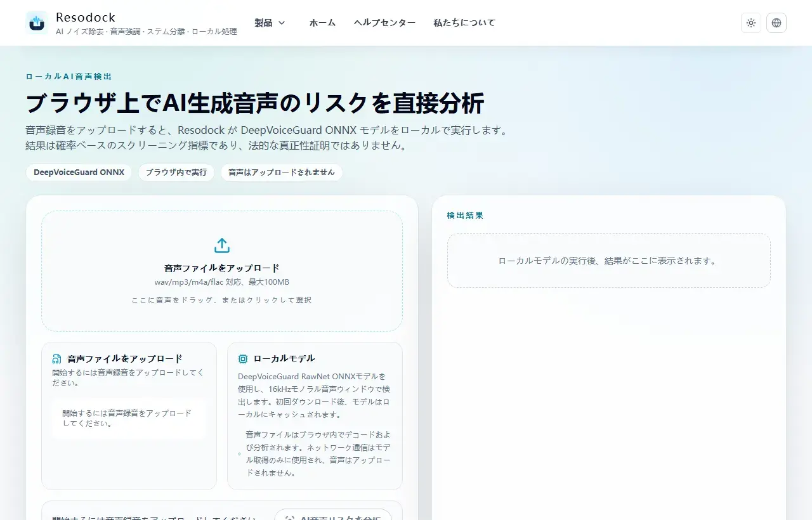Click the sentence starting 結果は確率ベースのスクリーニング指標
This screenshot has height=520, width=812.
[216, 146]
